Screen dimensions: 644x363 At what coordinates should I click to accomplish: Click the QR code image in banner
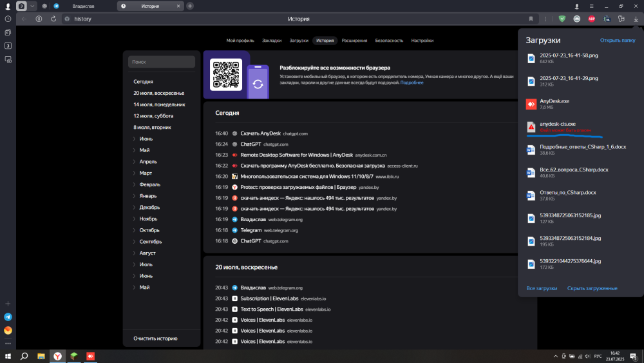click(x=226, y=74)
